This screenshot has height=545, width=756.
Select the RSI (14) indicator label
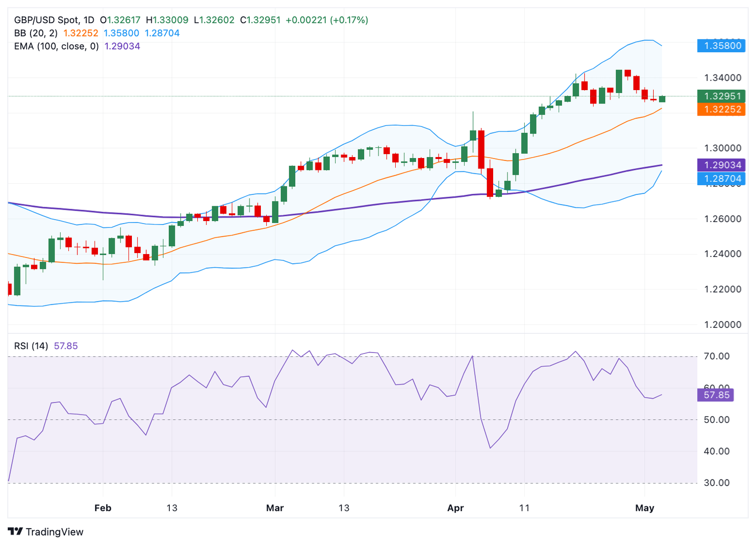tap(31, 346)
